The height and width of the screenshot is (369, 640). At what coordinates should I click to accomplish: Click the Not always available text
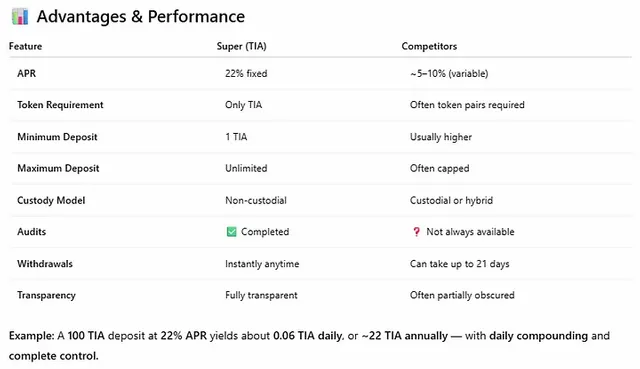coord(470,232)
